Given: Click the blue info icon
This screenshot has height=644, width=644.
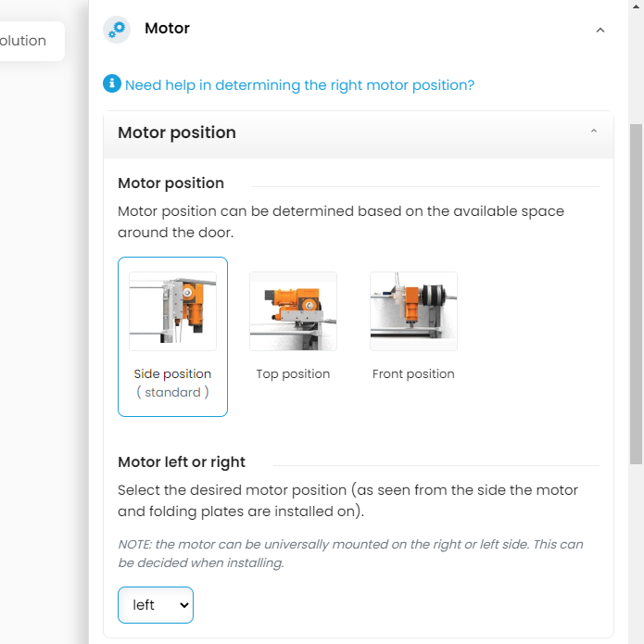Looking at the screenshot, I should (112, 84).
